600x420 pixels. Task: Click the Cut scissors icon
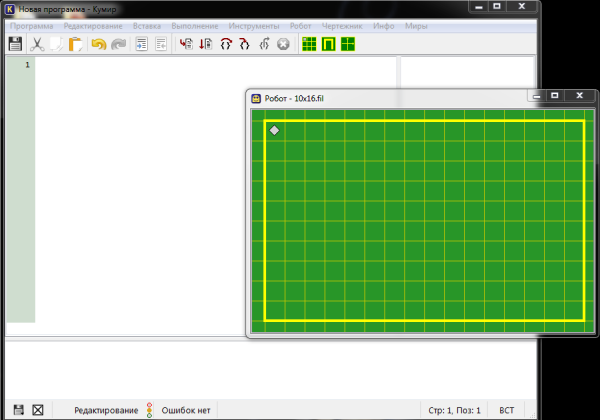tap(37, 44)
